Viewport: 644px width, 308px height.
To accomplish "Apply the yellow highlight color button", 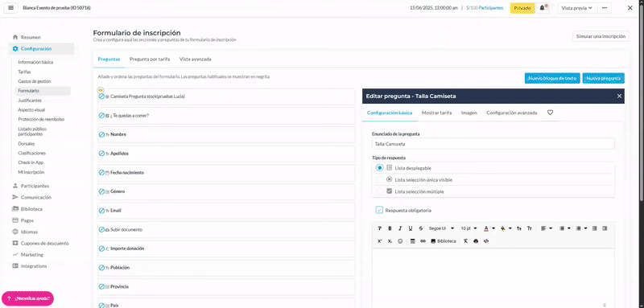I will (x=503, y=228).
